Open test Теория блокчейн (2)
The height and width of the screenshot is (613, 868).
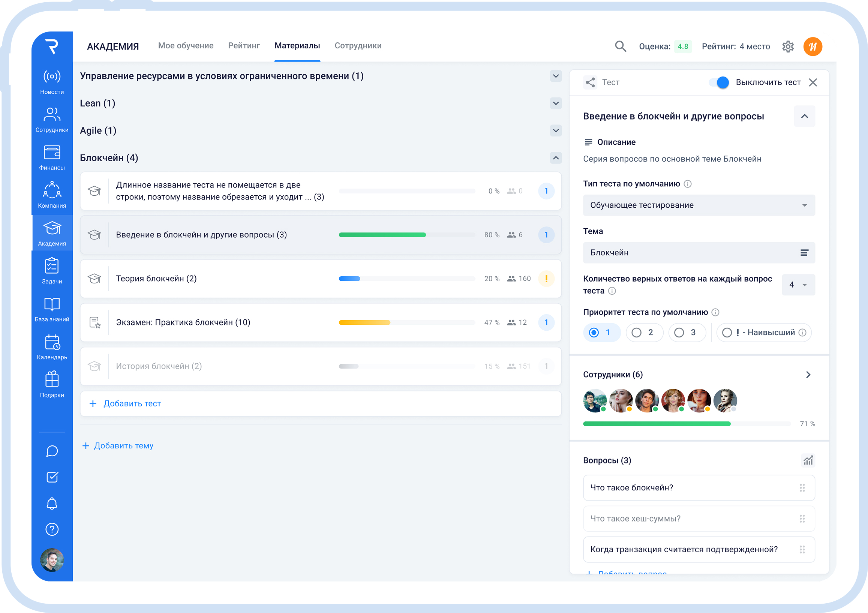(x=321, y=279)
